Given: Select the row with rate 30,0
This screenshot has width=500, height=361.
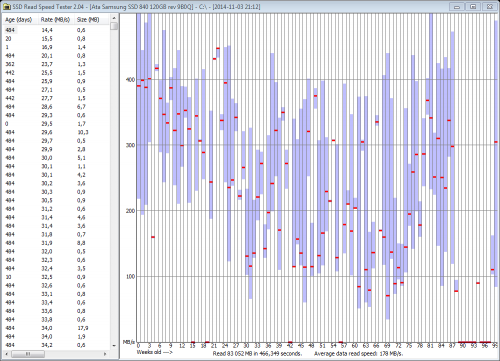Looking at the screenshot, I should [x=56, y=158].
